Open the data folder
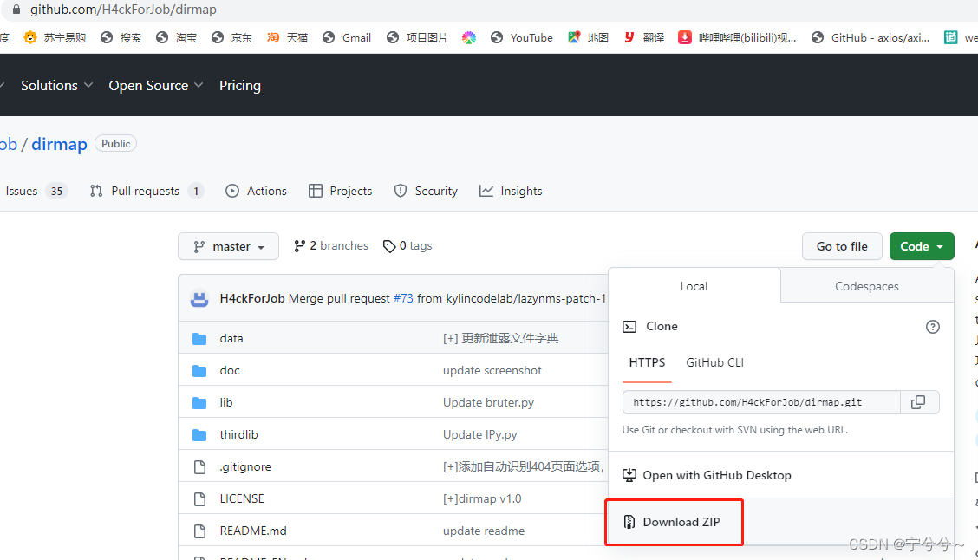The image size is (978, 560). point(231,338)
